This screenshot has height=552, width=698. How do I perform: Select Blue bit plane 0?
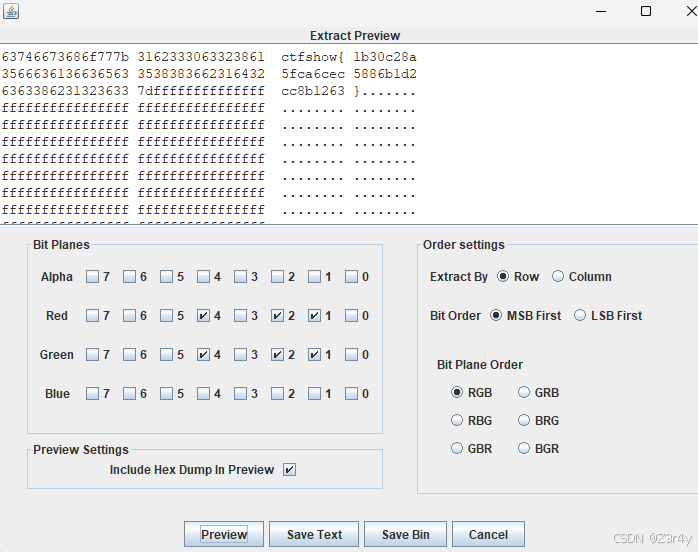pos(351,394)
